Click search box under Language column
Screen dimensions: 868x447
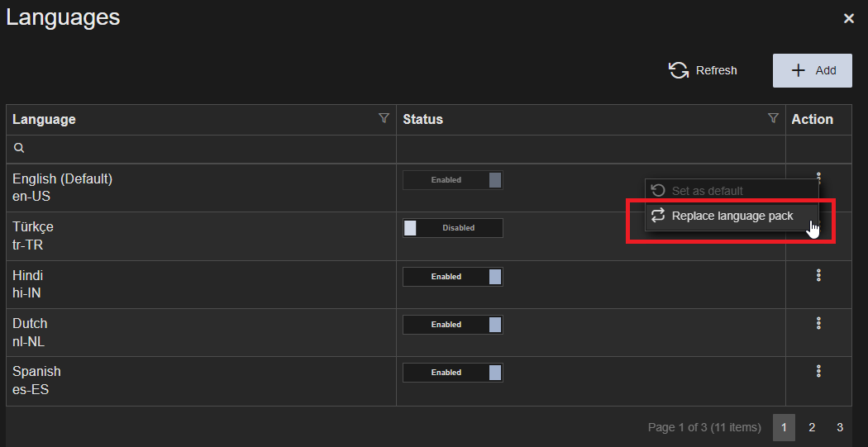(x=201, y=149)
